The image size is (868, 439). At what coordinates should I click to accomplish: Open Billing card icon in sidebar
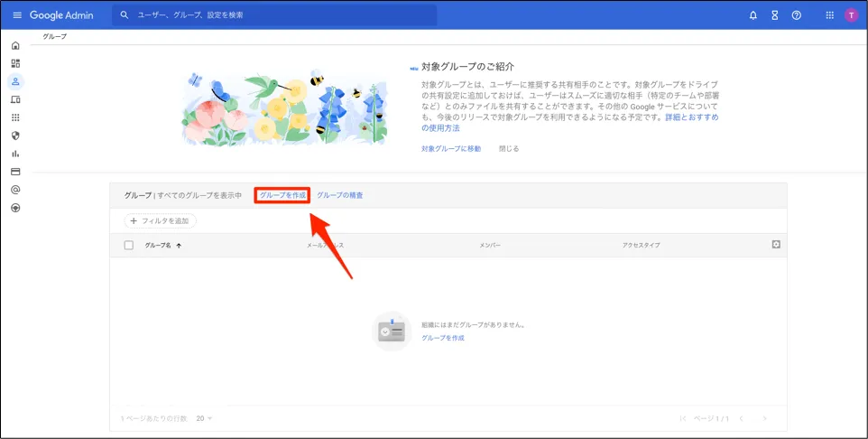pyautogui.click(x=15, y=172)
